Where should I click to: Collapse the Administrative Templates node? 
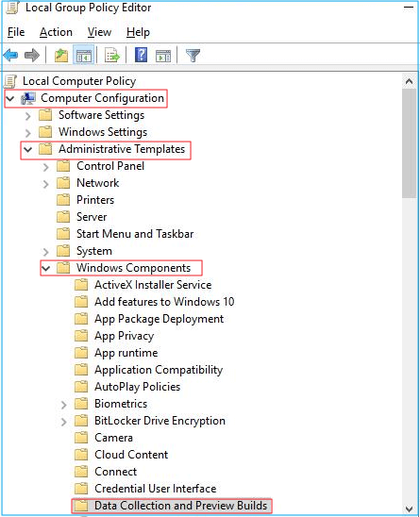(x=28, y=149)
